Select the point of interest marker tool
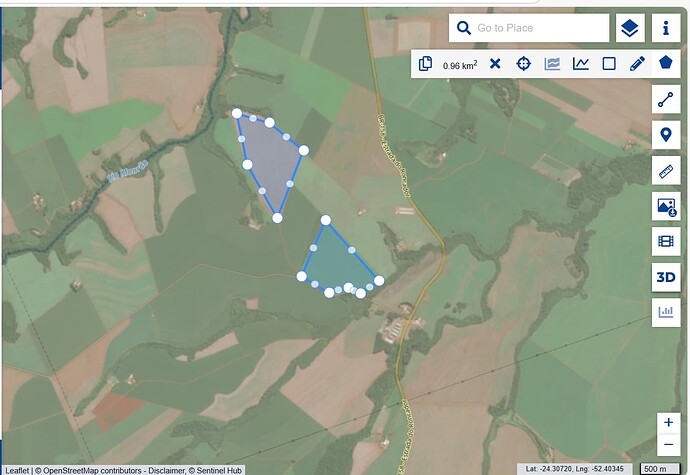 tap(666, 135)
